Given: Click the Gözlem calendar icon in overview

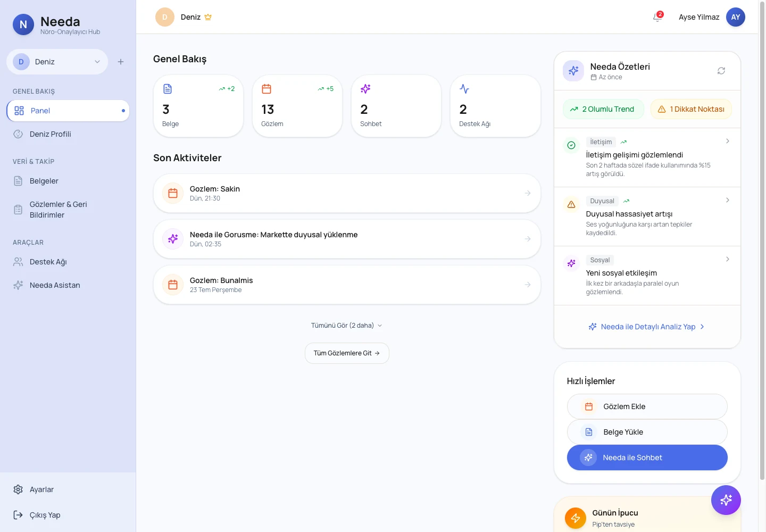Looking at the screenshot, I should pyautogui.click(x=267, y=89).
